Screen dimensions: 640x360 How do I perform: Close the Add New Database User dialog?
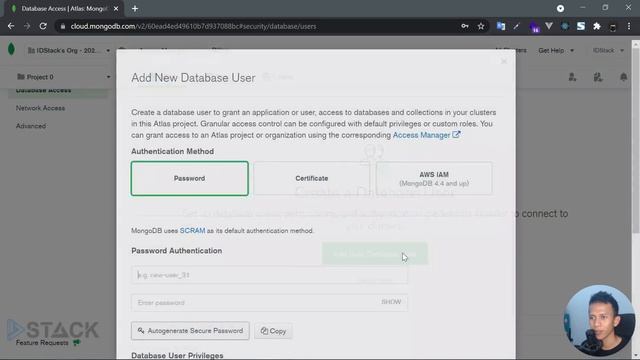(x=504, y=61)
